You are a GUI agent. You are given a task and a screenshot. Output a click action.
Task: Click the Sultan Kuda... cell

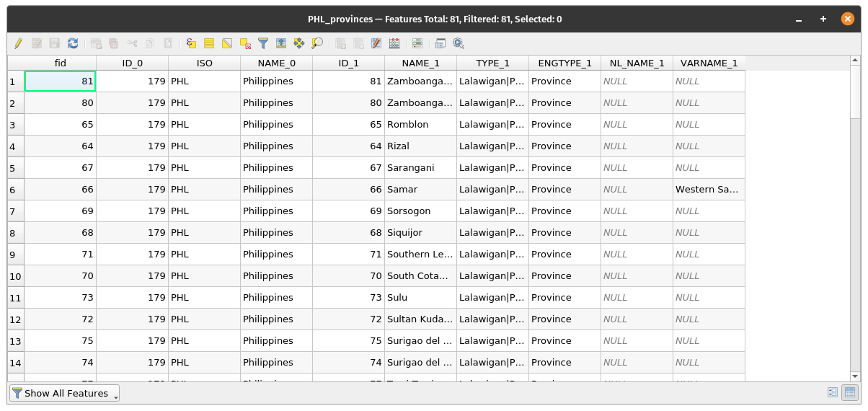point(421,319)
